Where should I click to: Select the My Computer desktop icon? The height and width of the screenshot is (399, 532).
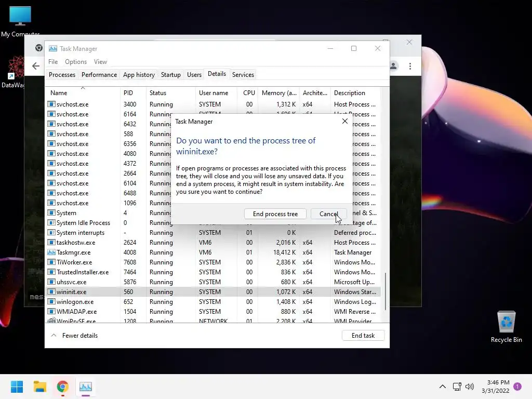click(x=20, y=21)
